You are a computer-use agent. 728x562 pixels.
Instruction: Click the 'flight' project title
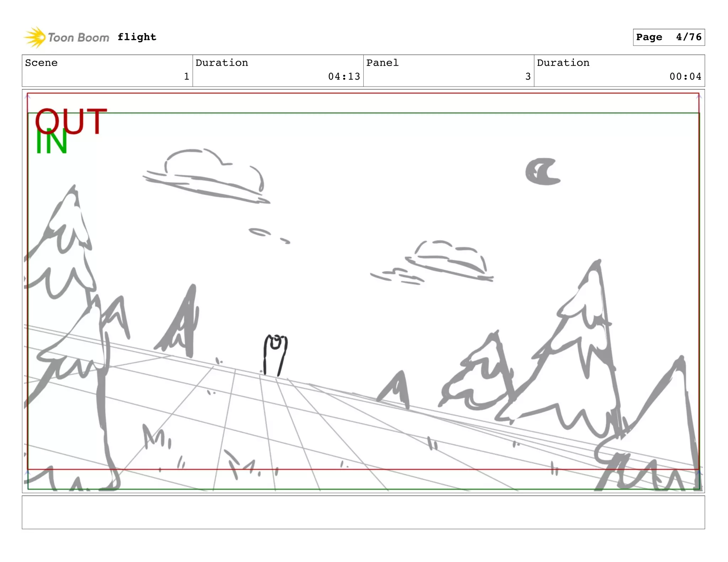coord(137,37)
